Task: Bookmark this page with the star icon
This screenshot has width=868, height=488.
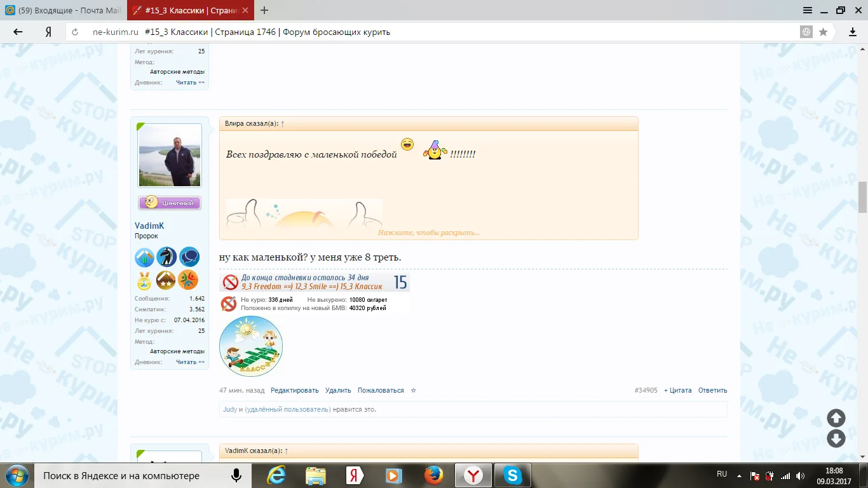Action: pos(824,32)
